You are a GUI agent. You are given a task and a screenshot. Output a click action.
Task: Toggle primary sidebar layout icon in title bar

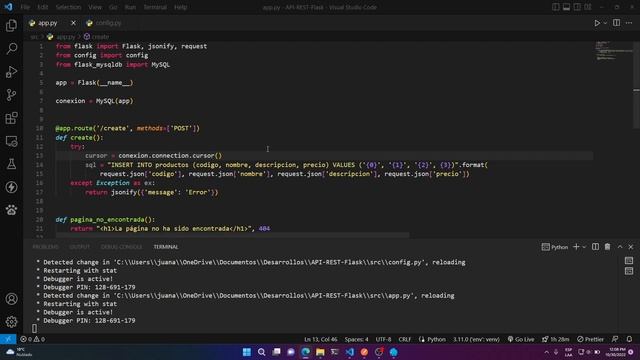click(x=556, y=7)
